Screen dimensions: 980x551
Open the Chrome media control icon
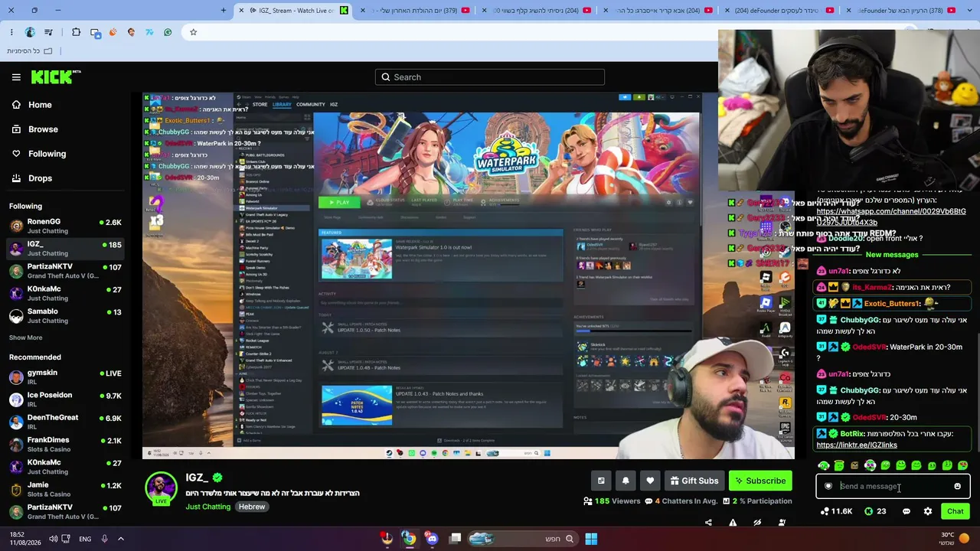tap(49, 32)
